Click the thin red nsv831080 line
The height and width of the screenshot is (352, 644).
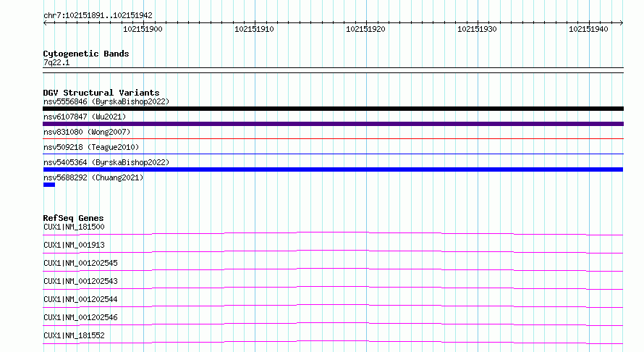(x=333, y=139)
